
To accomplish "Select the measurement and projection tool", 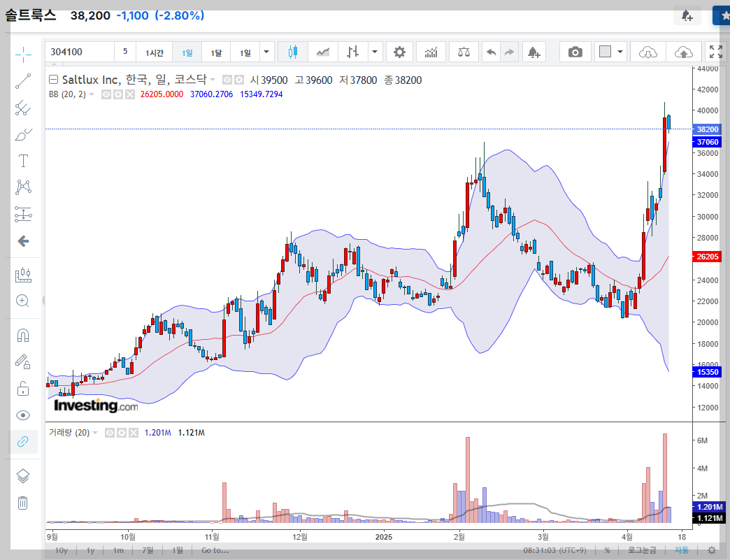I will [23, 214].
